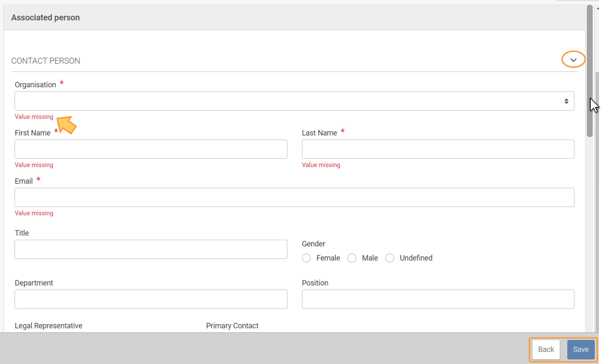Select the Female gender option
602x364 pixels.
click(306, 258)
